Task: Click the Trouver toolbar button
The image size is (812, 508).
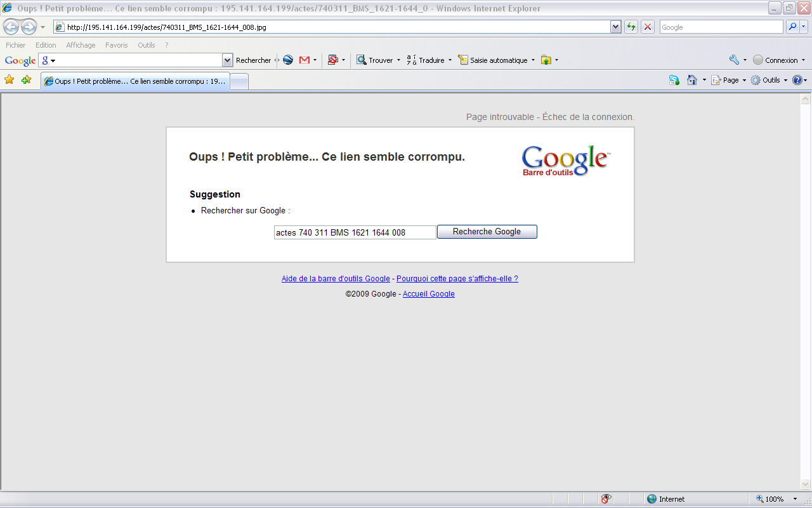Action: [x=375, y=60]
